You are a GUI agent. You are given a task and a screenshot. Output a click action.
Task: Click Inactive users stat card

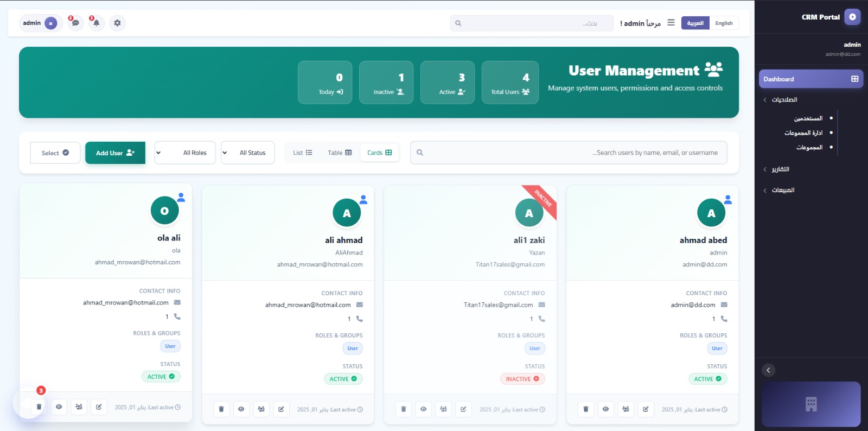[x=386, y=83]
